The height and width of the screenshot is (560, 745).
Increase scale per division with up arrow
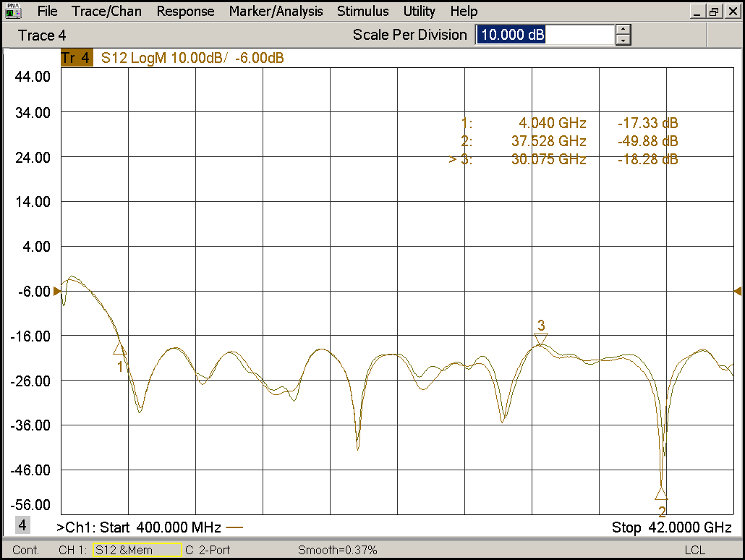click(x=623, y=30)
